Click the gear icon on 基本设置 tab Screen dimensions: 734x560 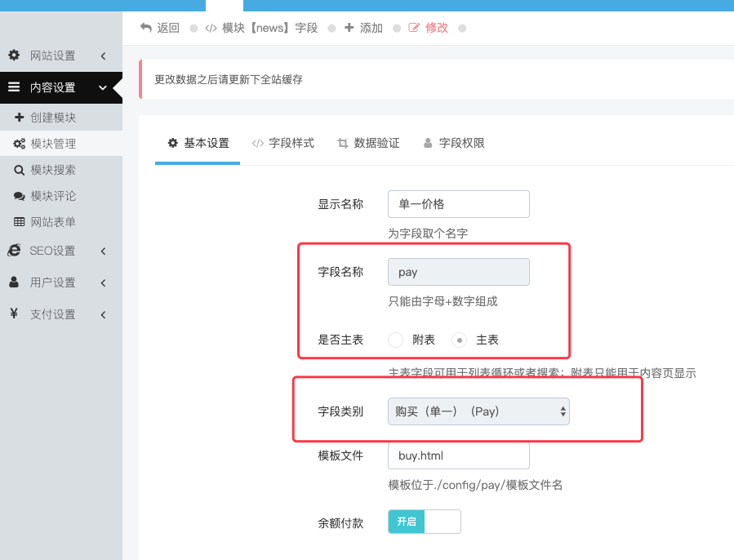[173, 143]
